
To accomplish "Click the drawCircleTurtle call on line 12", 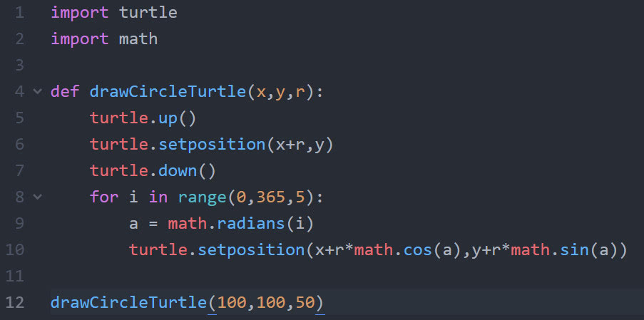I will coord(128,302).
